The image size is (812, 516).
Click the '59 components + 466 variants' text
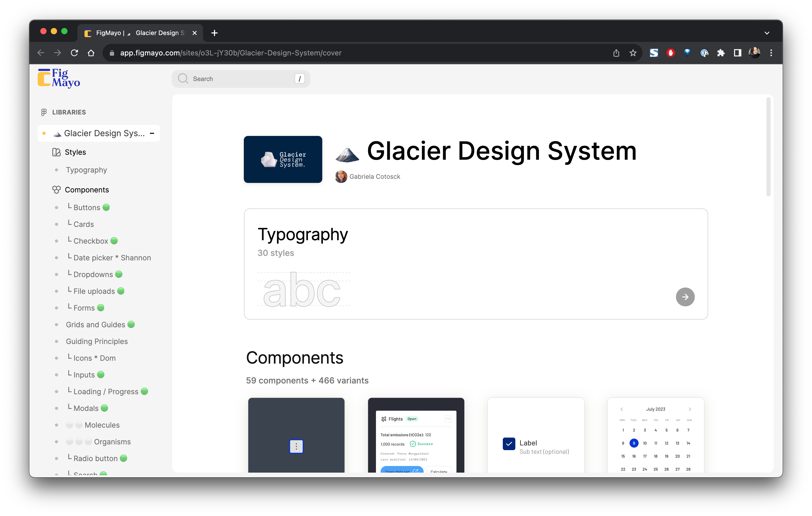coord(307,381)
